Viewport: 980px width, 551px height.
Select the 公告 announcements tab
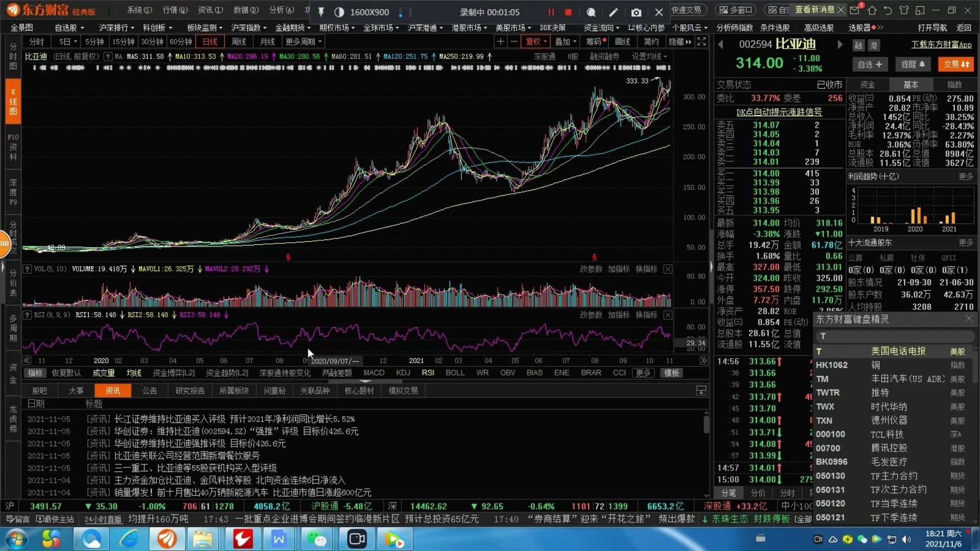click(150, 391)
